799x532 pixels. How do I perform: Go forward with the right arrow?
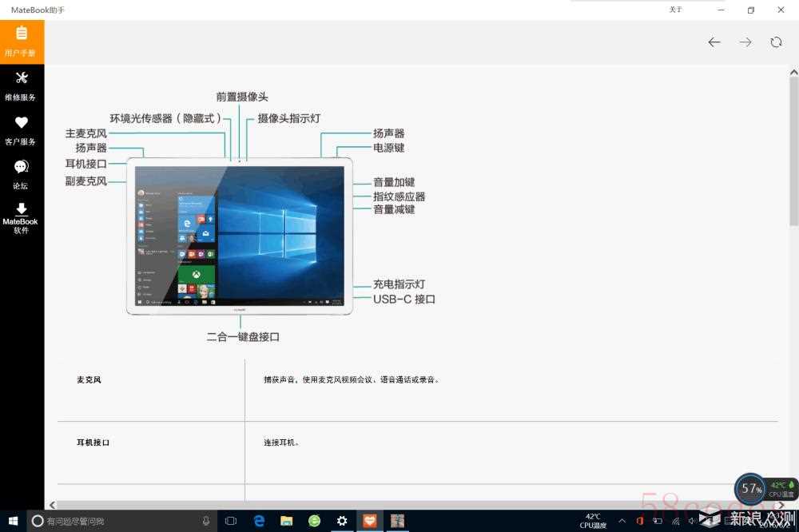pyautogui.click(x=745, y=42)
